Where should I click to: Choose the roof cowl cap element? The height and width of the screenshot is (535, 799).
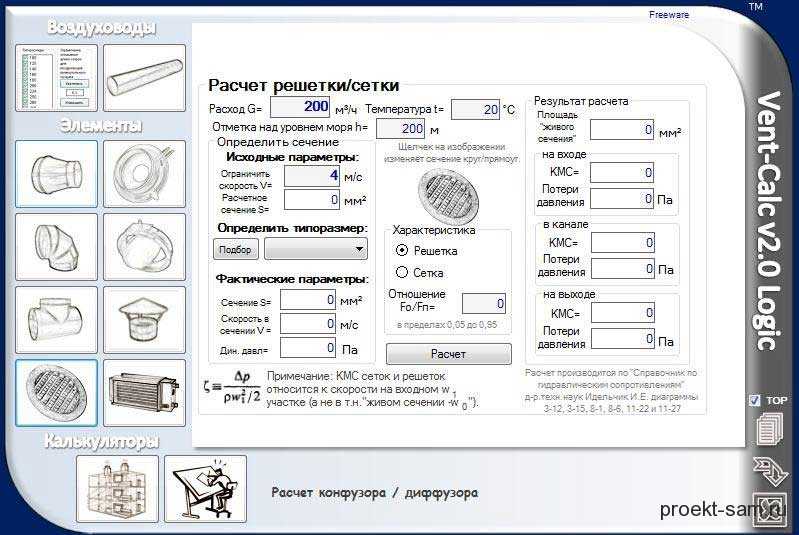point(144,320)
